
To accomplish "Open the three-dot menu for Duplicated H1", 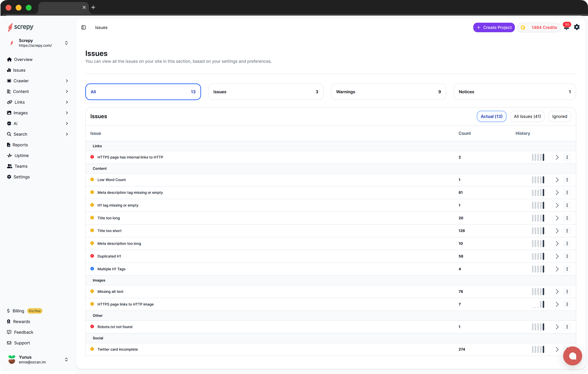I will [567, 256].
